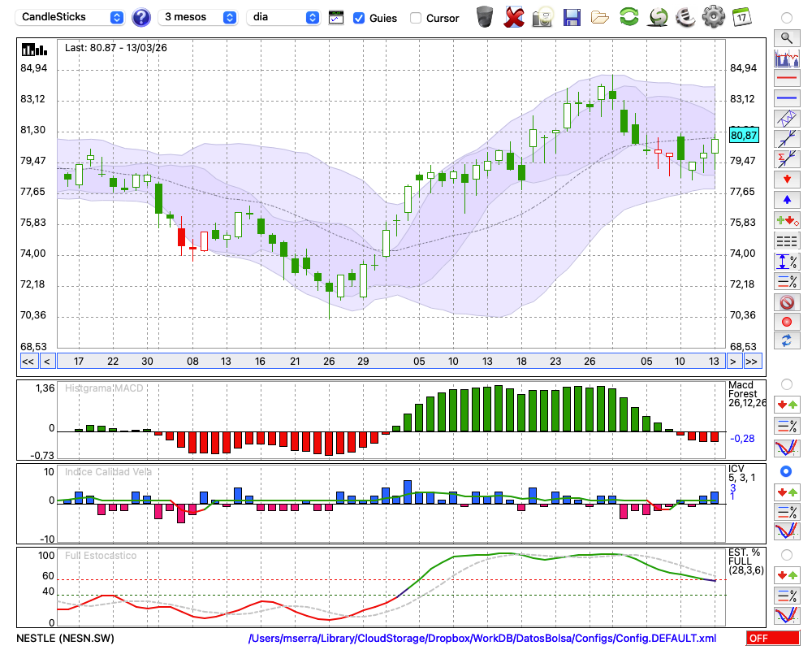Click the red OFF button
The height and width of the screenshot is (650, 812).
coord(772,639)
